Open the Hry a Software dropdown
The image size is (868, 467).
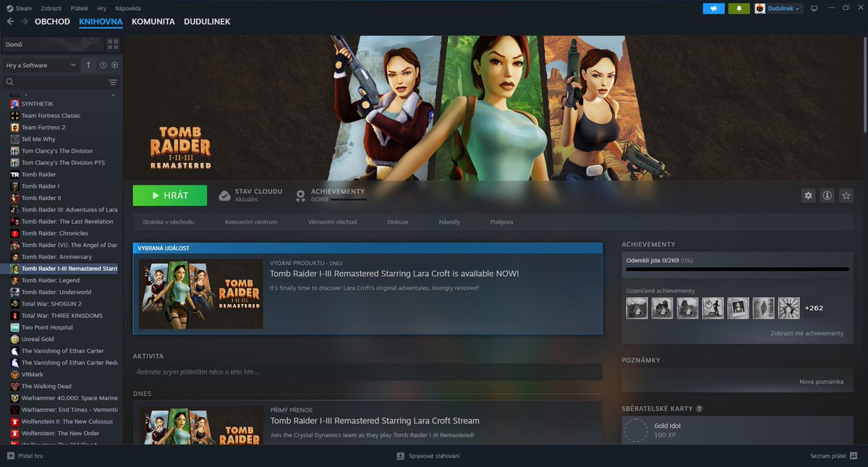pyautogui.click(x=41, y=65)
